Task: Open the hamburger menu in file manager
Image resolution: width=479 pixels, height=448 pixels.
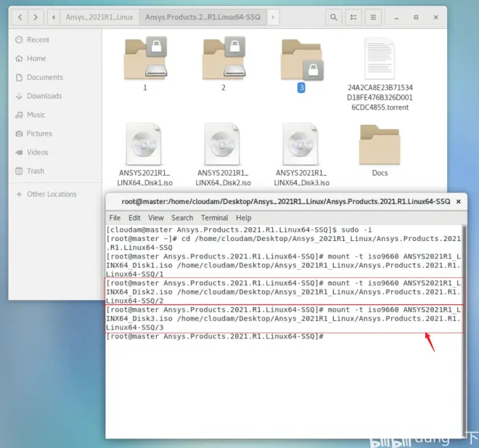Action: (373, 17)
